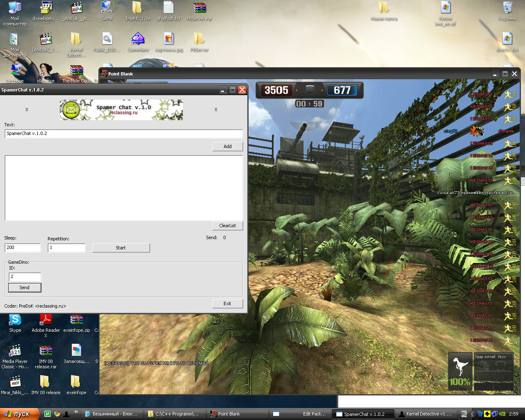Click the Spamer Chat v.1.0 banner image
The image size is (525, 420).
[121, 110]
